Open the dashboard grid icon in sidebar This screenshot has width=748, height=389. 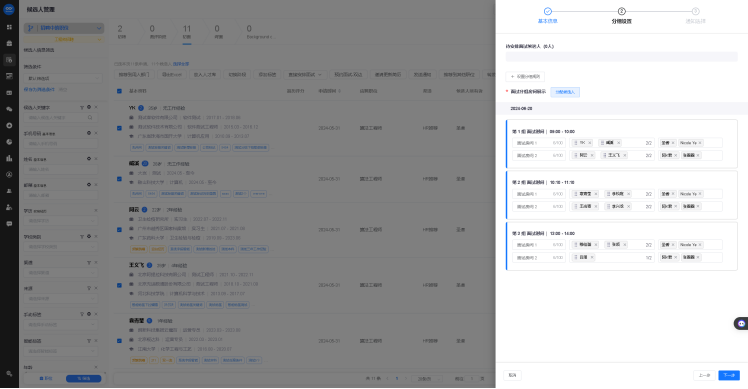pyautogui.click(x=9, y=27)
